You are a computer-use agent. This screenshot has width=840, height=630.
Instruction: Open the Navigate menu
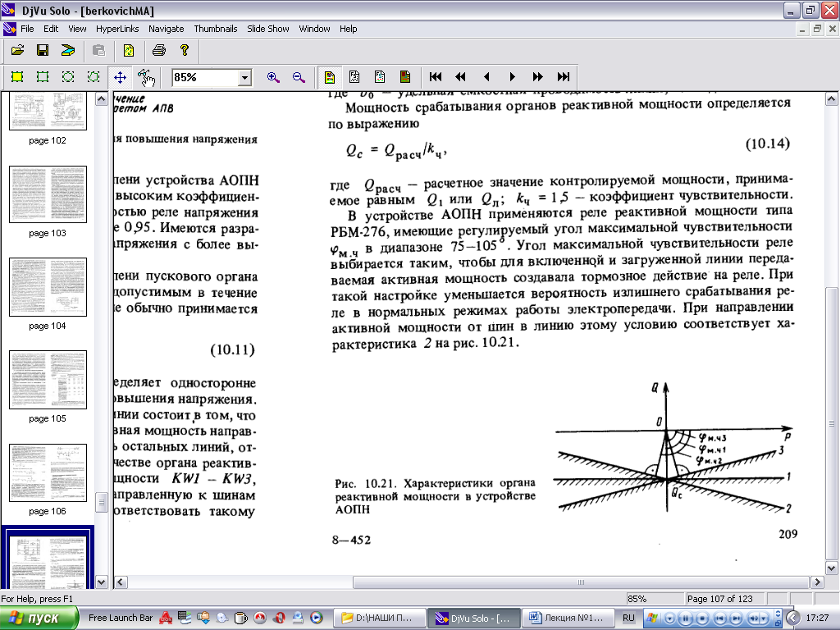(x=166, y=29)
